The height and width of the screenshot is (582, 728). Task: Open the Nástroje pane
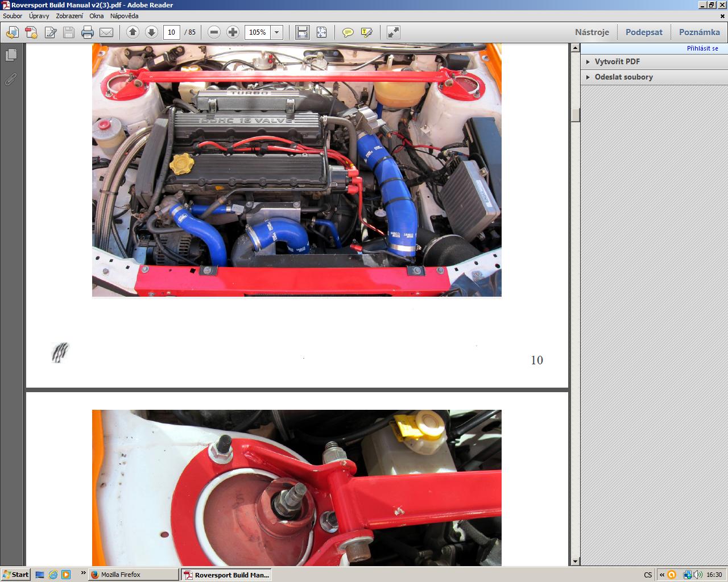(591, 32)
